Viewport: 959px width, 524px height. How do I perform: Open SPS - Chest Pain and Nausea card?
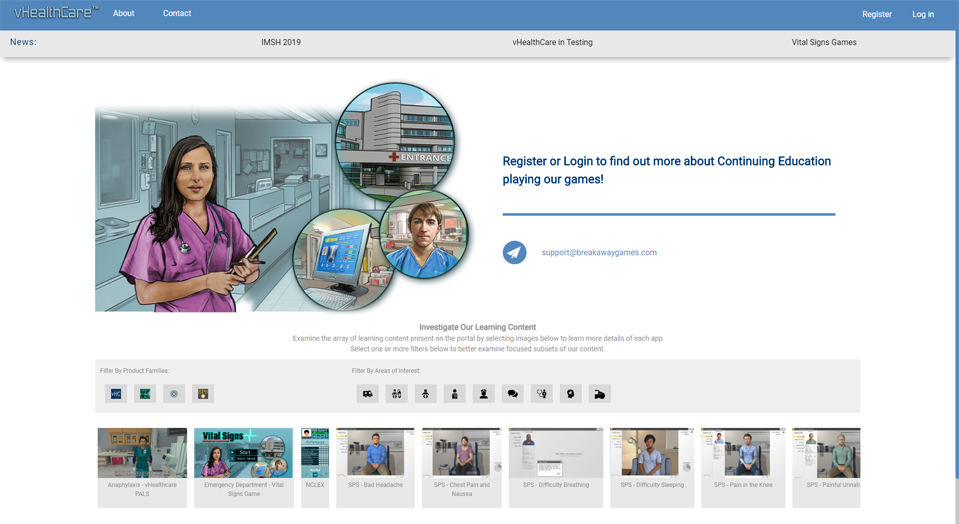(x=462, y=467)
